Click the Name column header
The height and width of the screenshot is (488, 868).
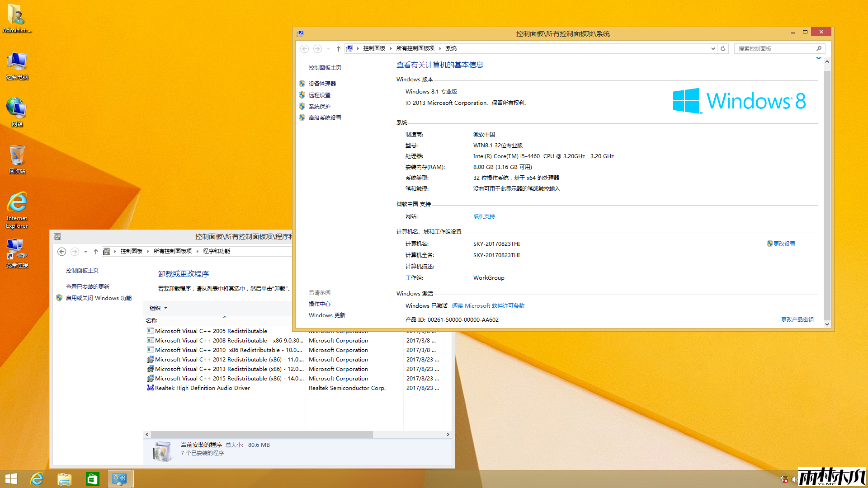(151, 320)
